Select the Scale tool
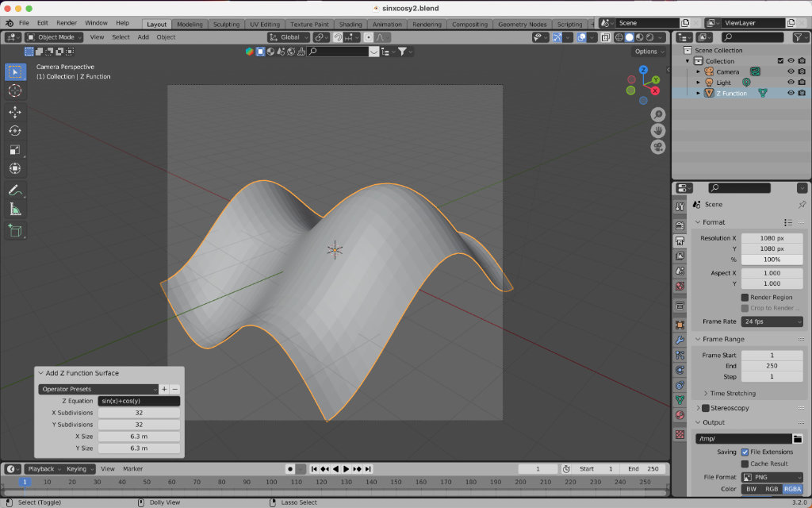 coord(15,150)
